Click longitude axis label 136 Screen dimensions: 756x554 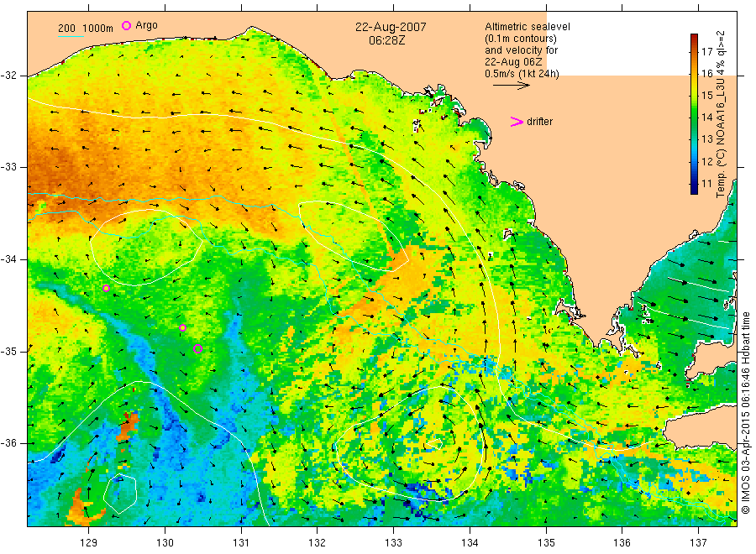click(x=622, y=543)
